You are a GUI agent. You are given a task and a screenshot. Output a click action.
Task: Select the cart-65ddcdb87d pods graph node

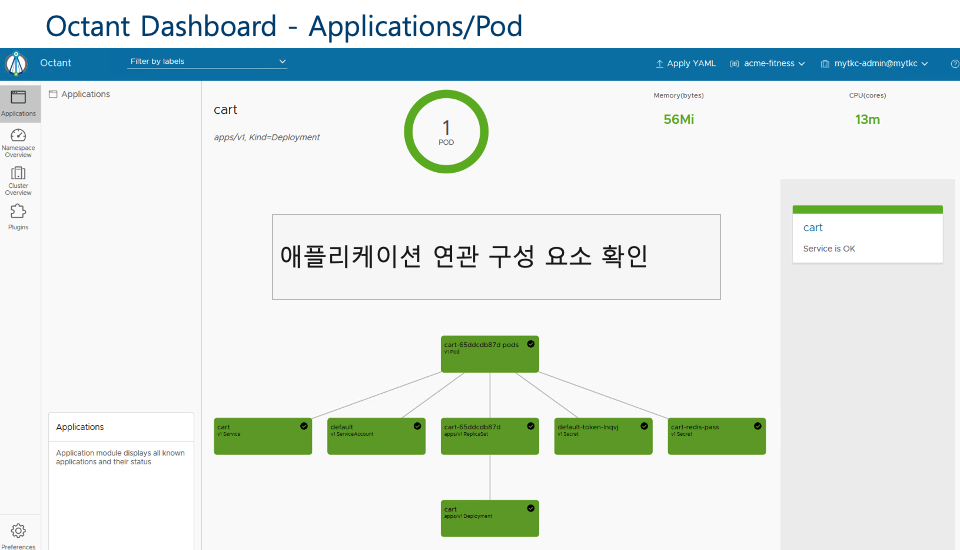(490, 354)
